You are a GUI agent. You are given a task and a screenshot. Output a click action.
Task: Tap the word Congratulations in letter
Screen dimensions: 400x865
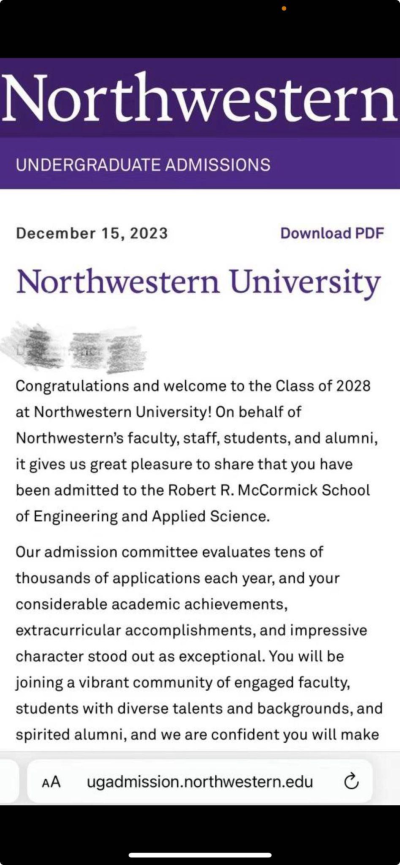tap(65, 386)
